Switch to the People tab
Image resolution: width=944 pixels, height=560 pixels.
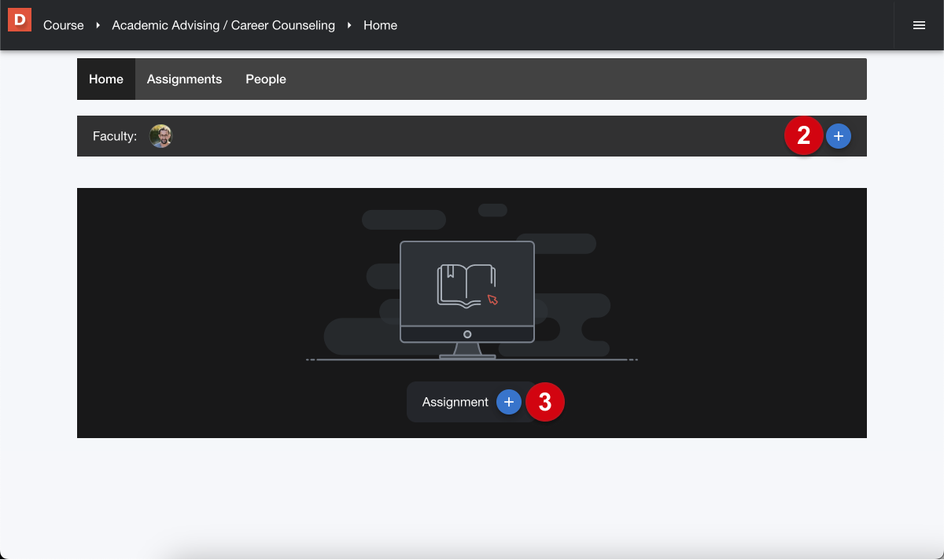coord(266,79)
